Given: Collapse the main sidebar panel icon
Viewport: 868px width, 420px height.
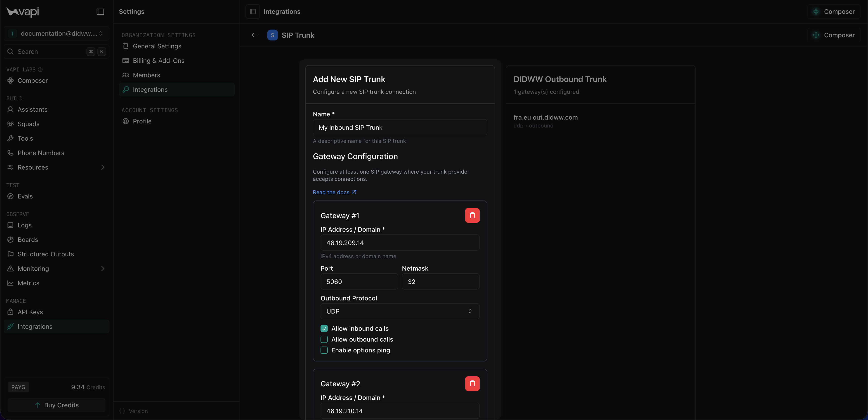Looking at the screenshot, I should click(x=100, y=12).
